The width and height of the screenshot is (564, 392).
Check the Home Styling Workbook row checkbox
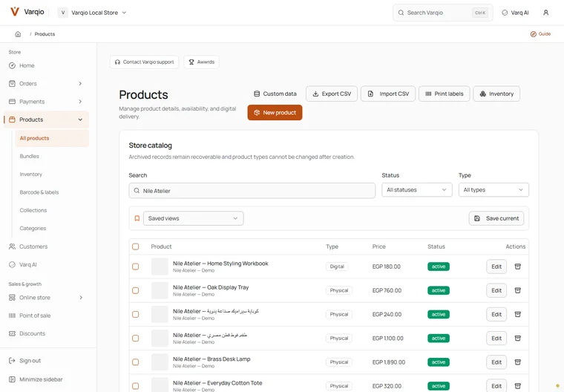pos(136,267)
